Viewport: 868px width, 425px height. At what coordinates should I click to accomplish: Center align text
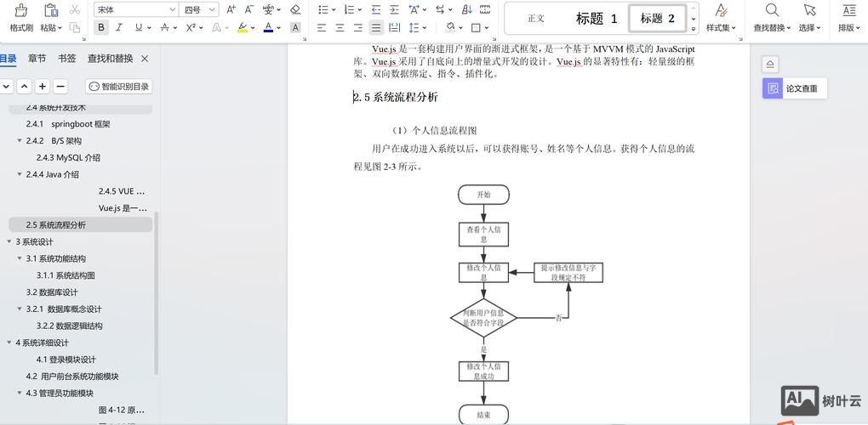[340, 28]
